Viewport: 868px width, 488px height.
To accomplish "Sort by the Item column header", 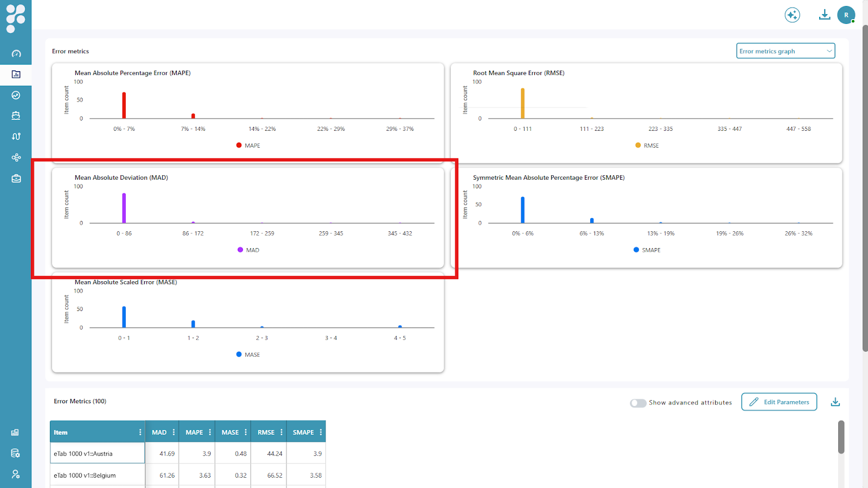I will tap(61, 433).
